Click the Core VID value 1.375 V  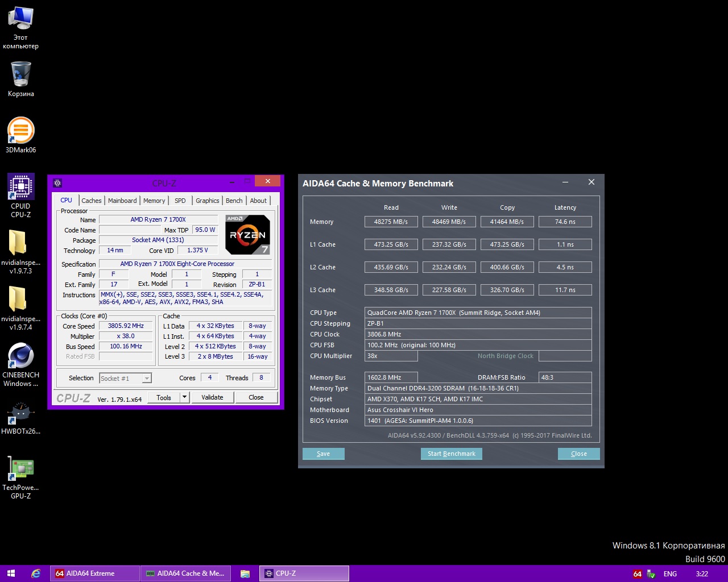[x=197, y=251]
